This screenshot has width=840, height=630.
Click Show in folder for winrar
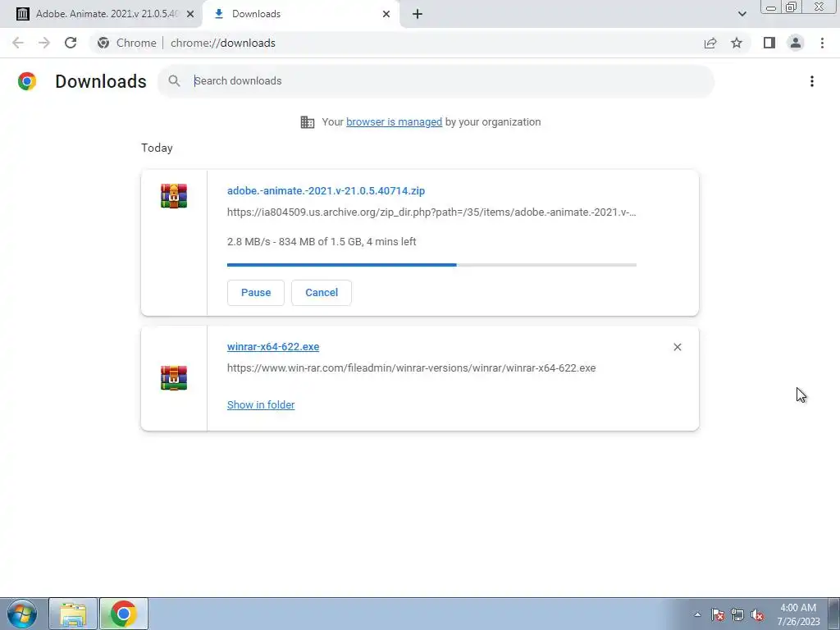coord(261,405)
